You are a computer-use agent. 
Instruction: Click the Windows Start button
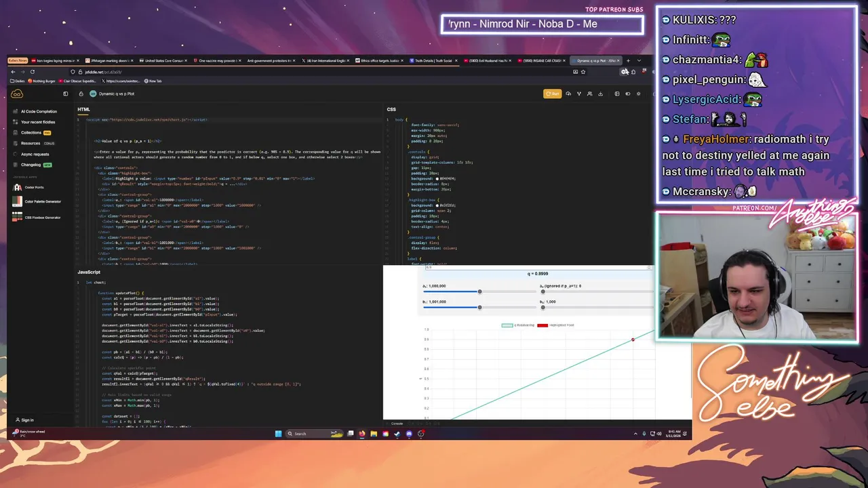click(x=278, y=434)
